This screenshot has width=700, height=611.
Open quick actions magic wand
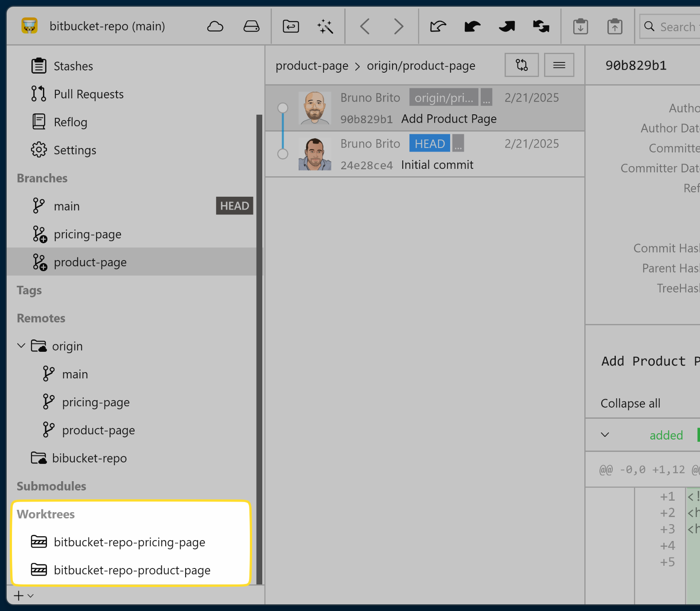pos(325,27)
